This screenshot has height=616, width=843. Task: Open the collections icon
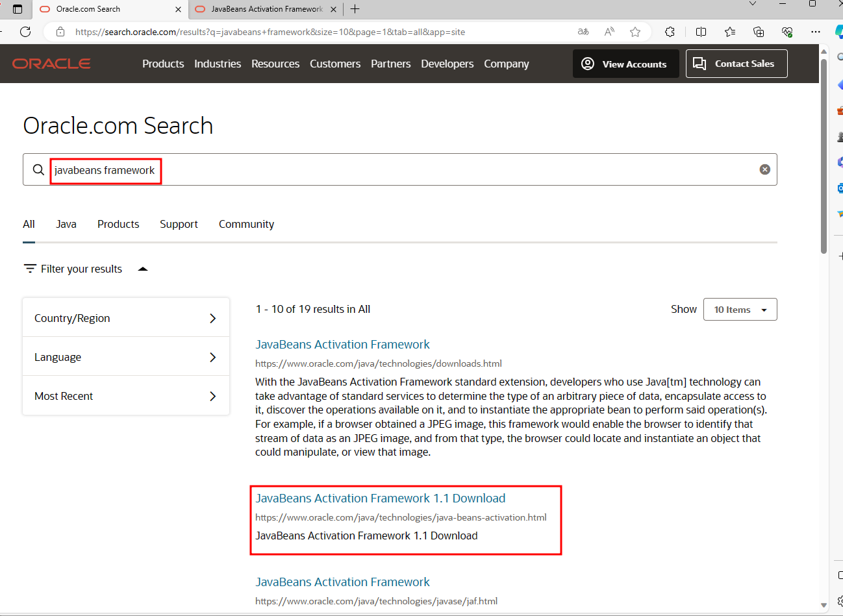point(759,32)
